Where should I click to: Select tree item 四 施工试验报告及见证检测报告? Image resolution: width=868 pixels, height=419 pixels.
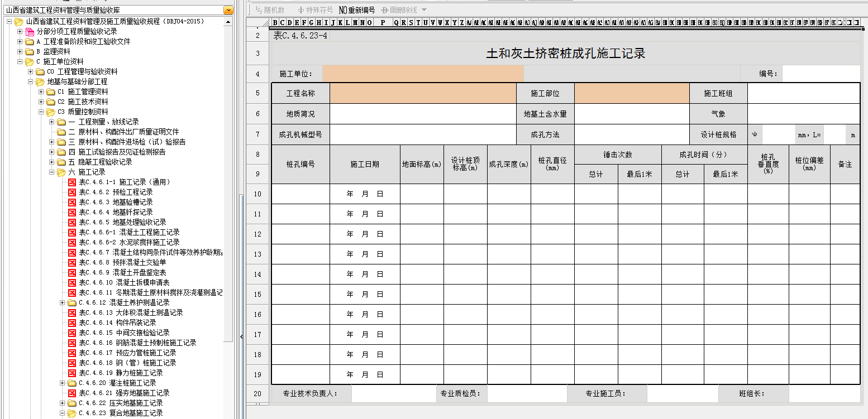coord(117,152)
